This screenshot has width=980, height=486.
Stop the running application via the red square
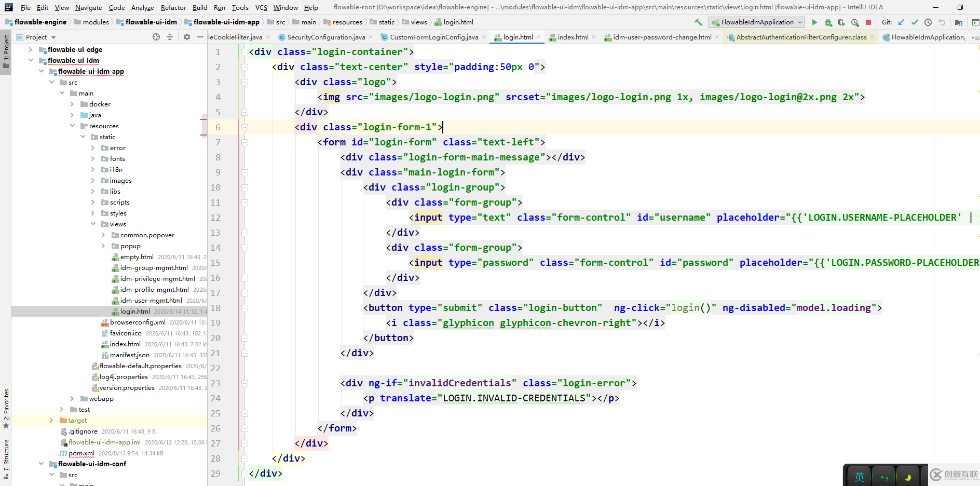pos(868,22)
